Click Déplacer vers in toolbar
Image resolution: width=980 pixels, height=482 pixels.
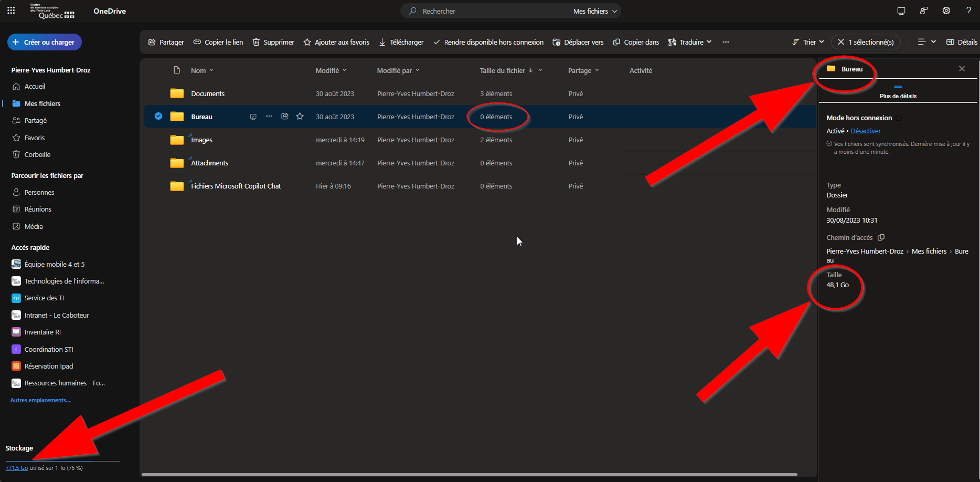(578, 42)
